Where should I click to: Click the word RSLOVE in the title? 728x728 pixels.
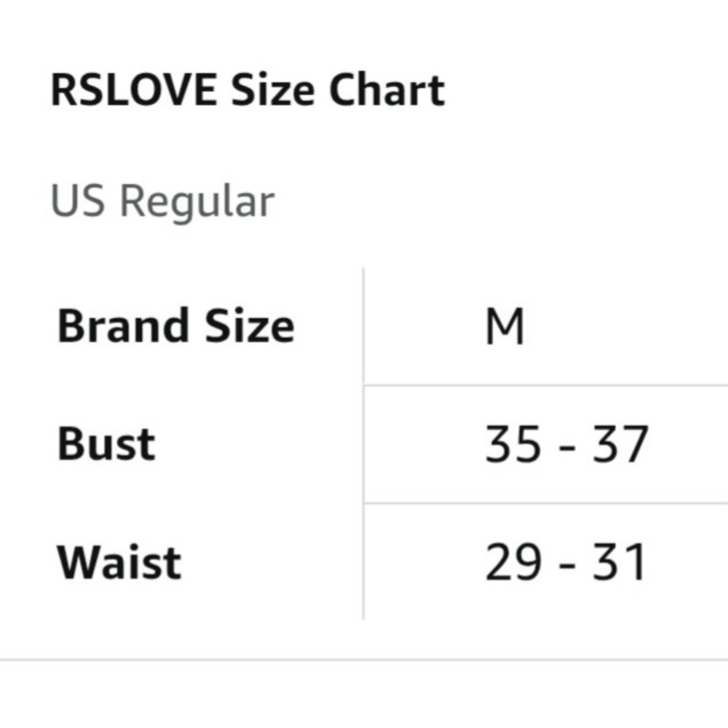point(134,90)
